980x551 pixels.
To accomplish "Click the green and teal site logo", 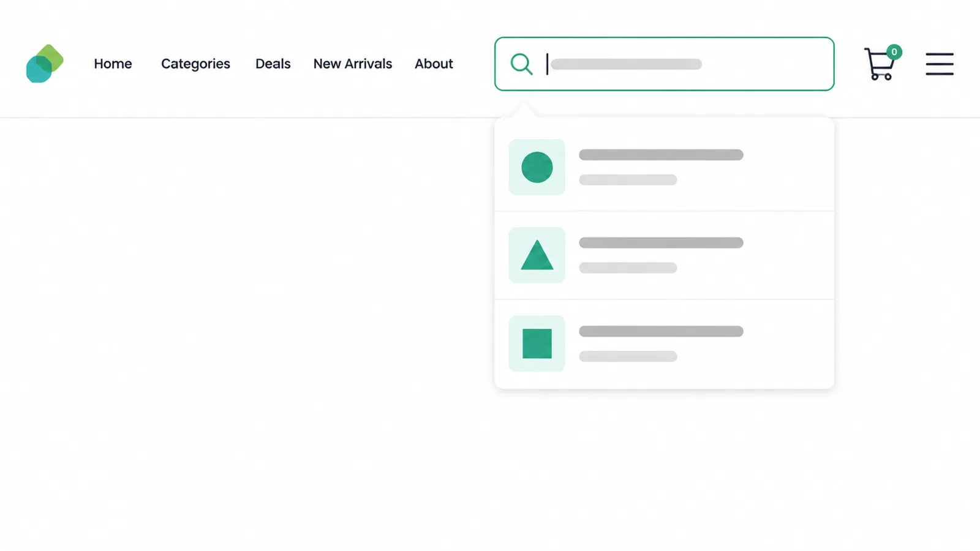I will point(45,64).
